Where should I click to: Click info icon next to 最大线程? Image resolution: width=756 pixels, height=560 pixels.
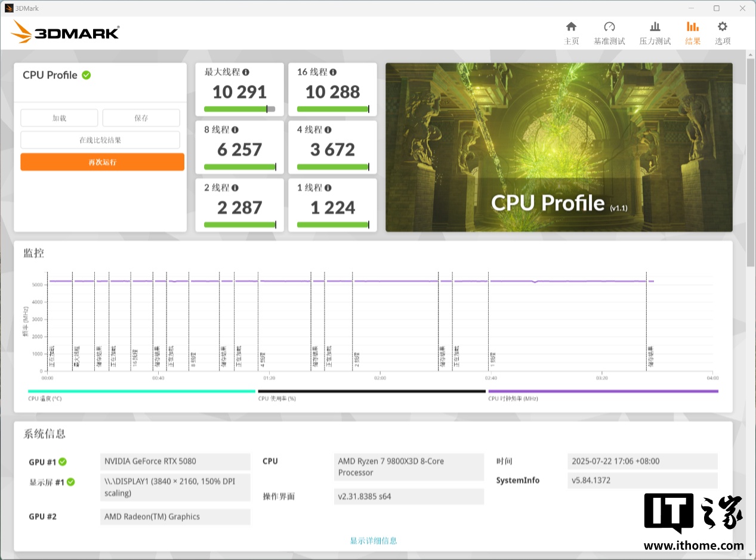coord(246,72)
